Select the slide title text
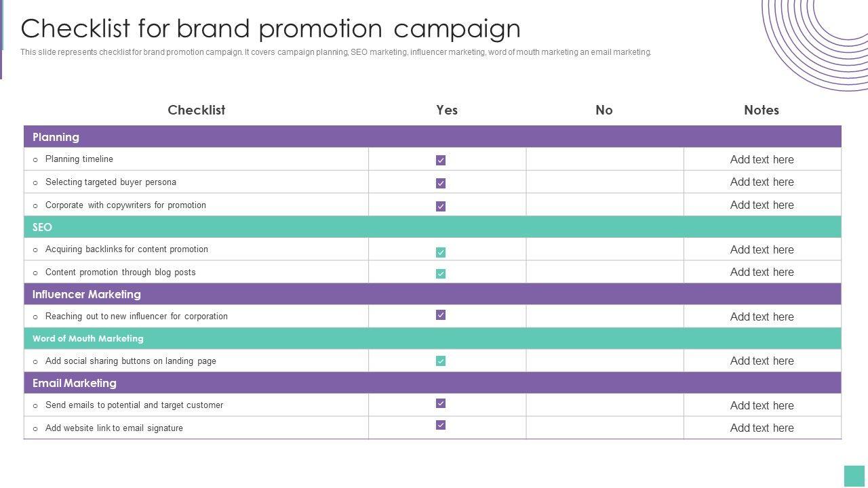Screen dimensions: 868x488 click(x=271, y=28)
